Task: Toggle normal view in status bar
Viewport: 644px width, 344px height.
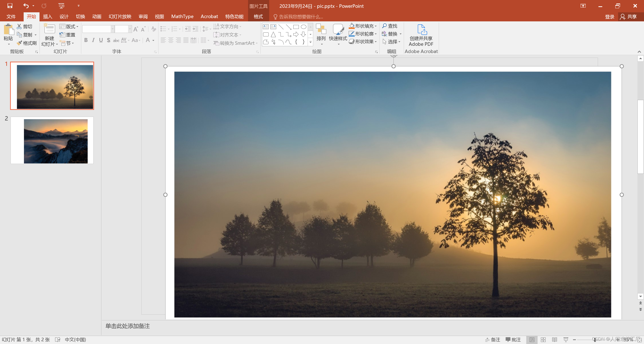Action: click(x=532, y=339)
